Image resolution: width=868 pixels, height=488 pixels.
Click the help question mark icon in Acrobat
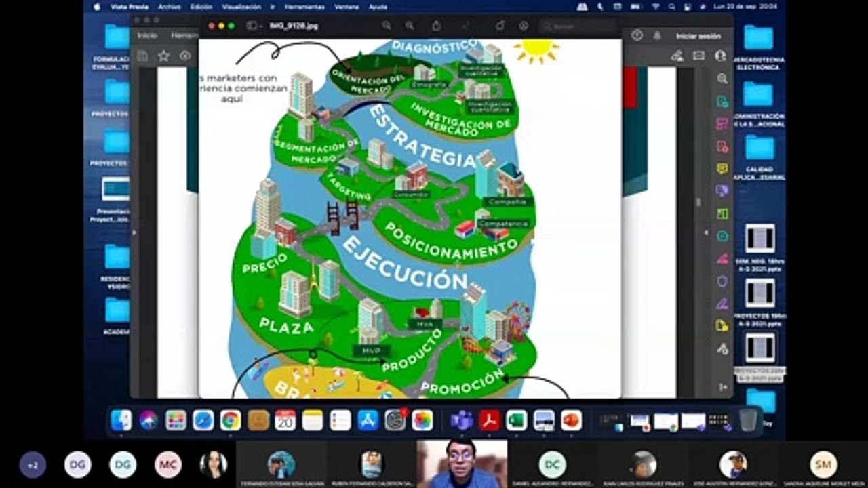point(637,35)
